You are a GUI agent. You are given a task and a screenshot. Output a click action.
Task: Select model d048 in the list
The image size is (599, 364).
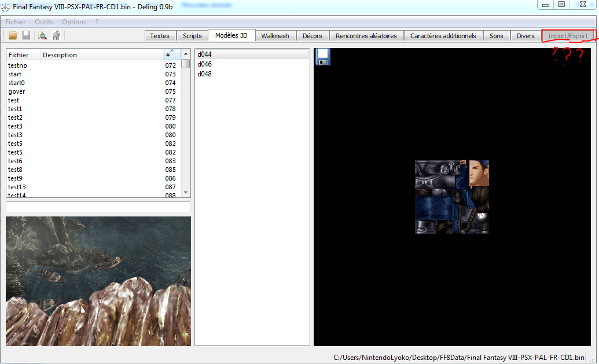252,73
